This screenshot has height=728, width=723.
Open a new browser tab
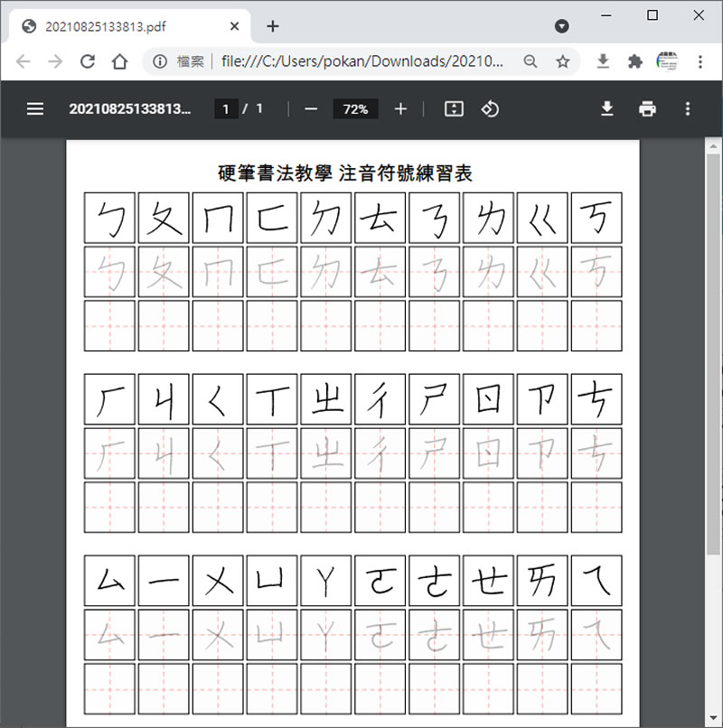coord(273,26)
